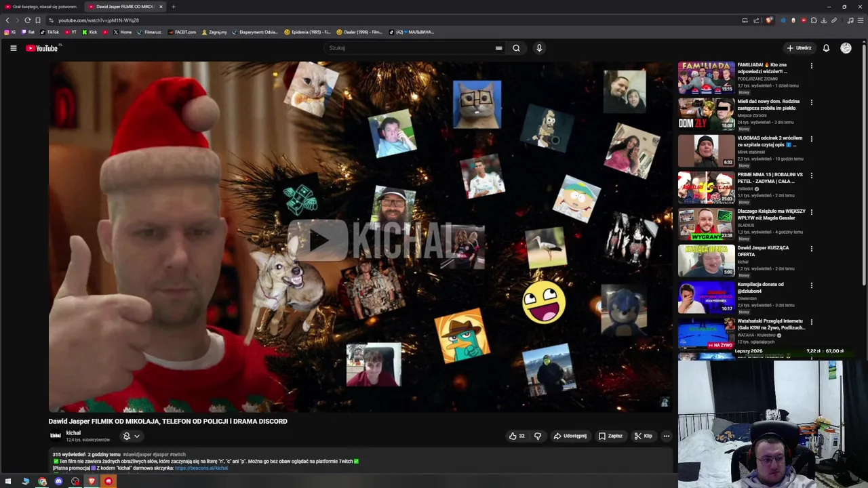
Task: Go back in browser history
Action: click(x=7, y=20)
